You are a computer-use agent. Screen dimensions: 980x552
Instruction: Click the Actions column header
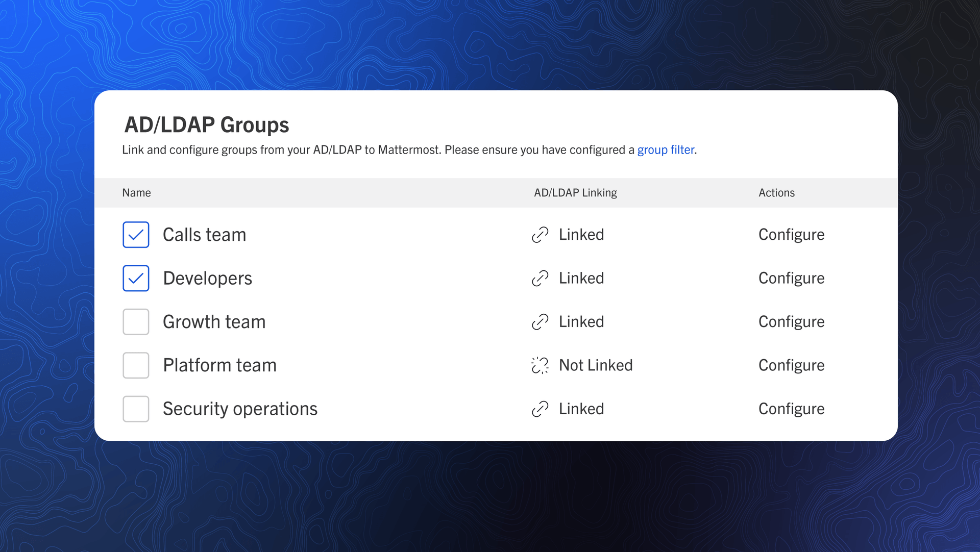(776, 193)
